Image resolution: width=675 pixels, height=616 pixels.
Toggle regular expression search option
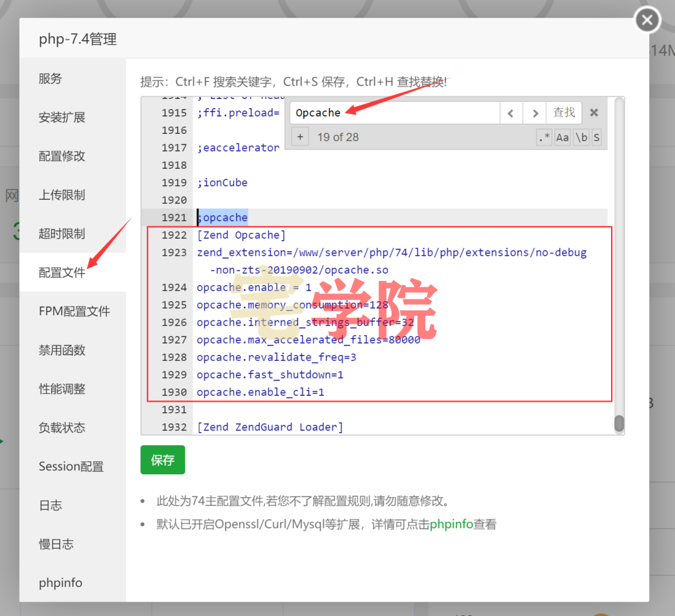point(544,138)
